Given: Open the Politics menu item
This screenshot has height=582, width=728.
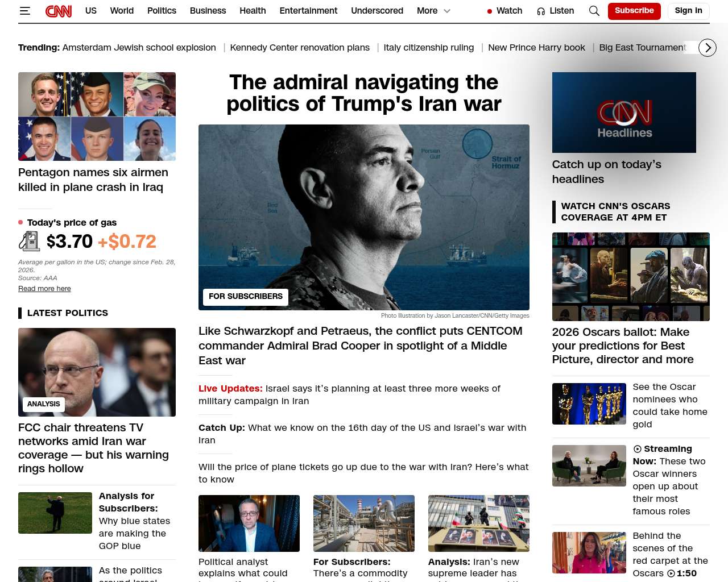Looking at the screenshot, I should tap(162, 11).
